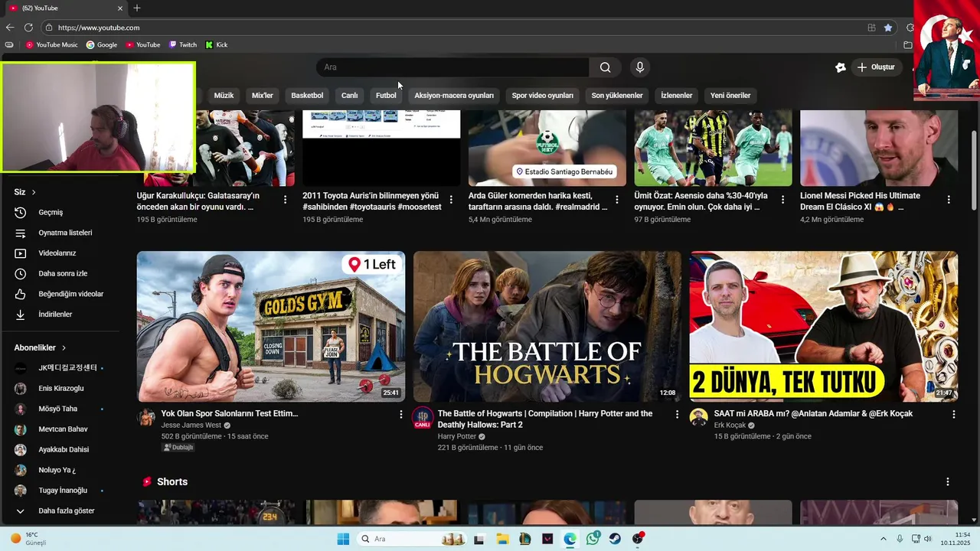The image size is (980, 551).
Task: Select the Yeni öneriler chip
Action: (x=730, y=96)
